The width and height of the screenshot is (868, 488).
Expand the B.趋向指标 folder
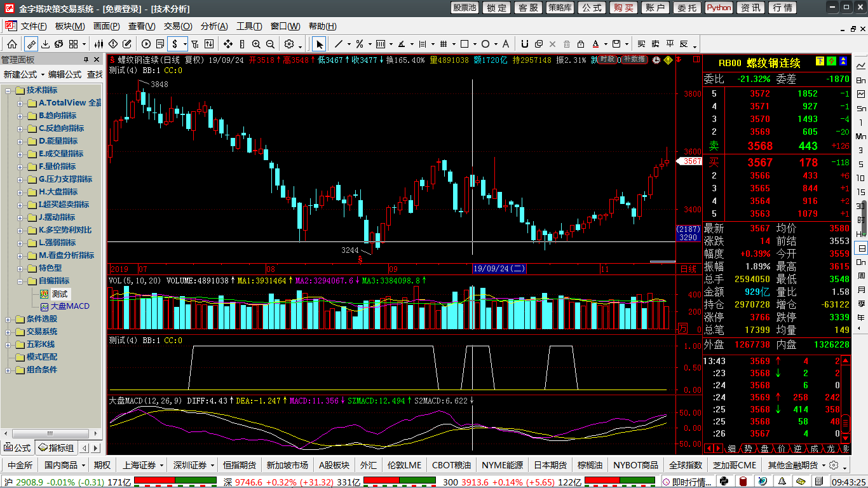click(x=20, y=116)
